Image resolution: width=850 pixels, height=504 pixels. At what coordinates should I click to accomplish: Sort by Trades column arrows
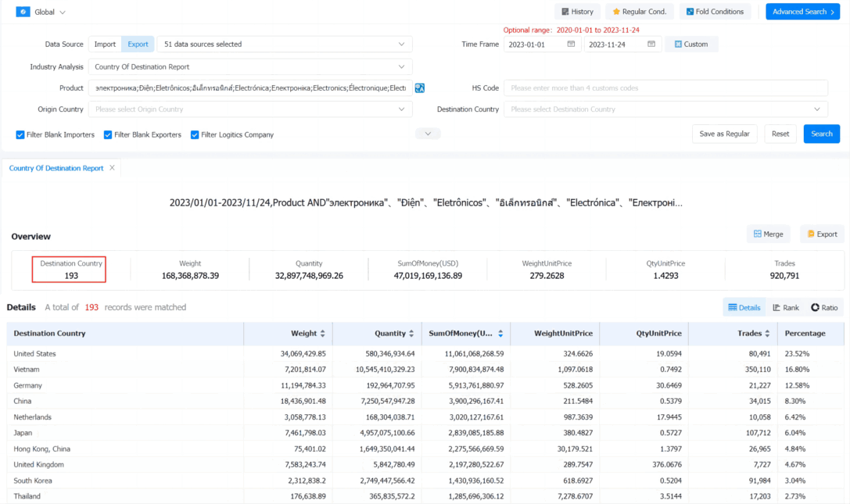tap(767, 334)
